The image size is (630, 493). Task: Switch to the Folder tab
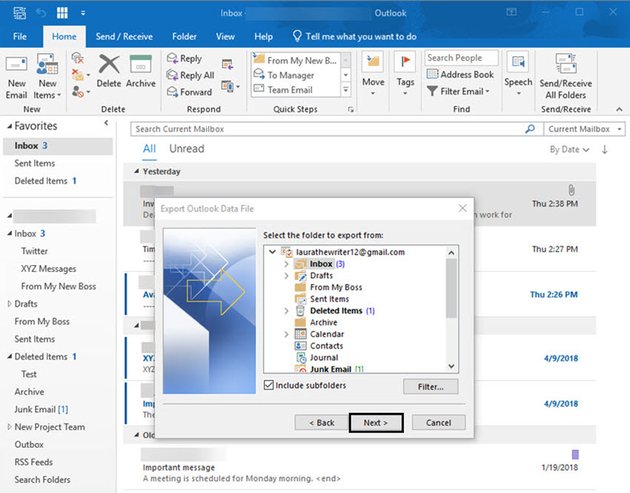(x=184, y=37)
